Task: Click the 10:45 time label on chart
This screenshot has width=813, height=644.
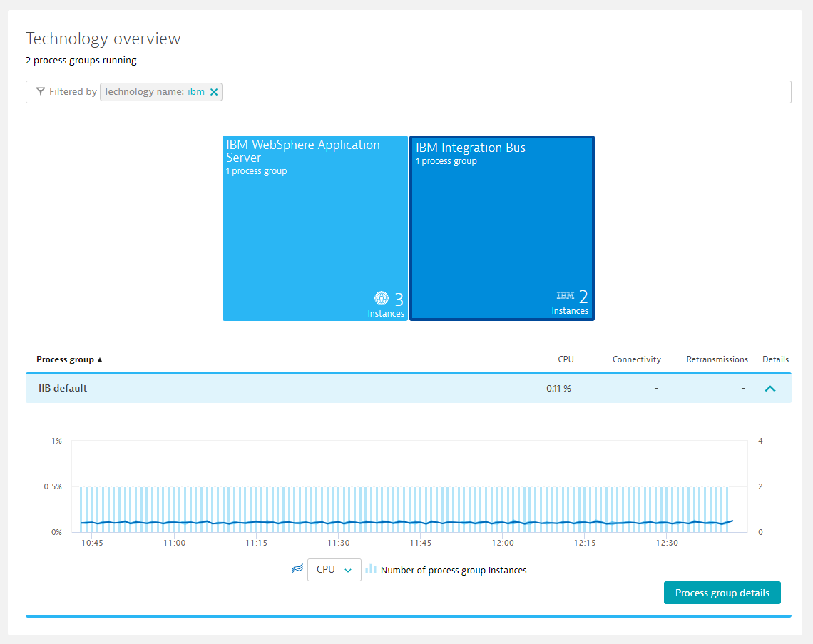Action: 92,543
